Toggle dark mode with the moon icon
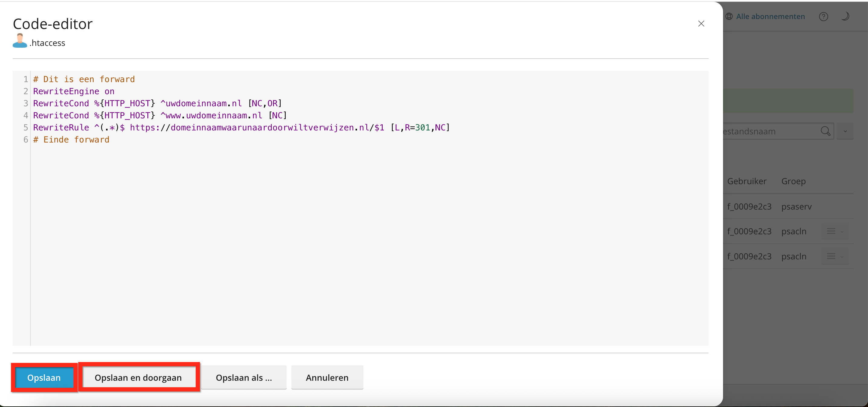This screenshot has height=407, width=868. tap(845, 16)
